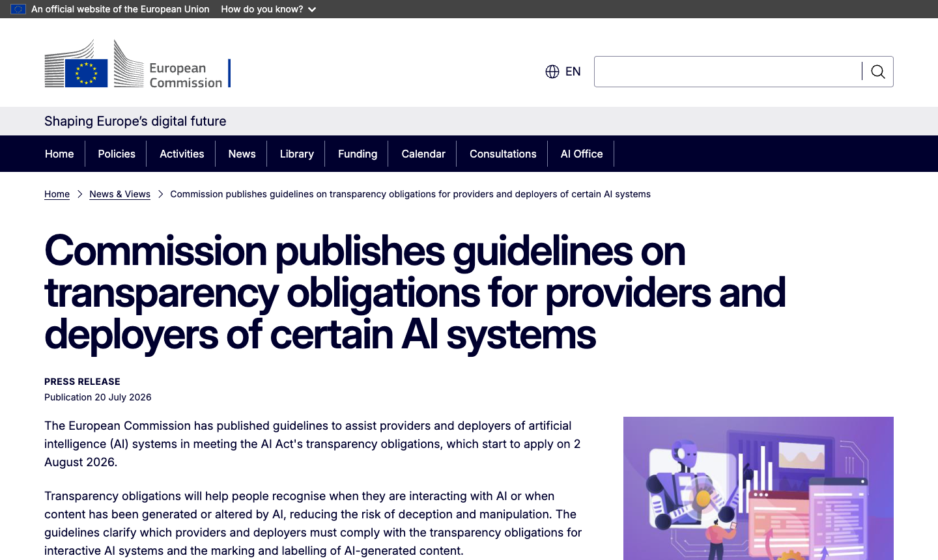Click the article headline about transparency obligations
This screenshot has width=938, height=560.
pos(415,292)
